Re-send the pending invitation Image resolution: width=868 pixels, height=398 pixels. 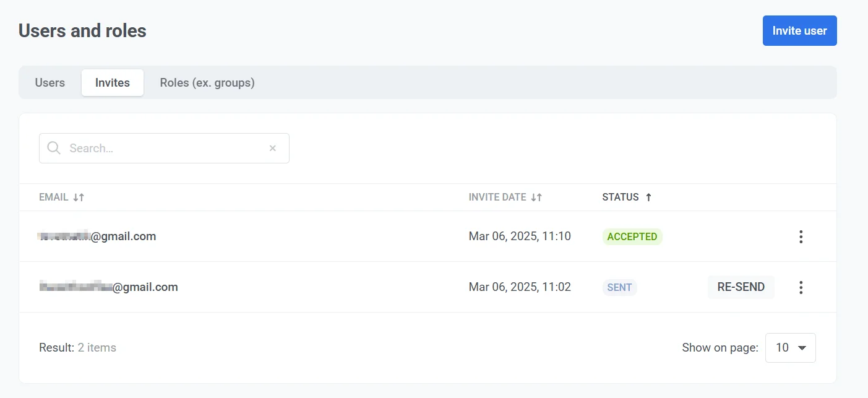click(x=741, y=287)
